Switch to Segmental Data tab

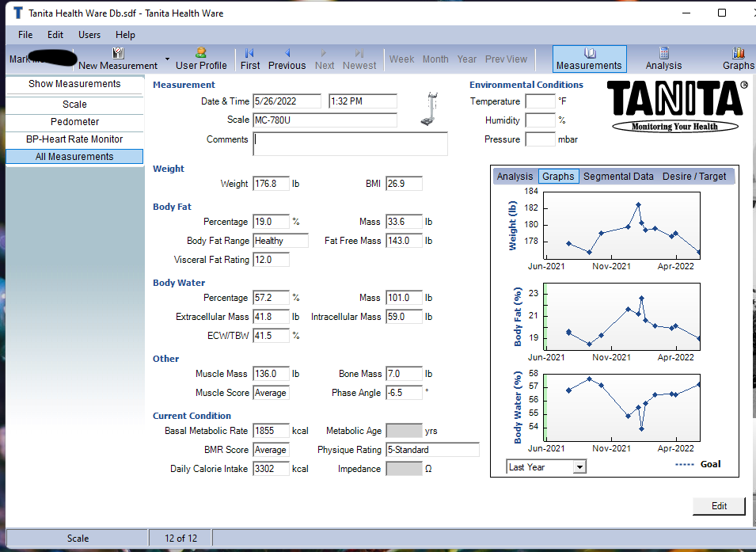(x=618, y=177)
